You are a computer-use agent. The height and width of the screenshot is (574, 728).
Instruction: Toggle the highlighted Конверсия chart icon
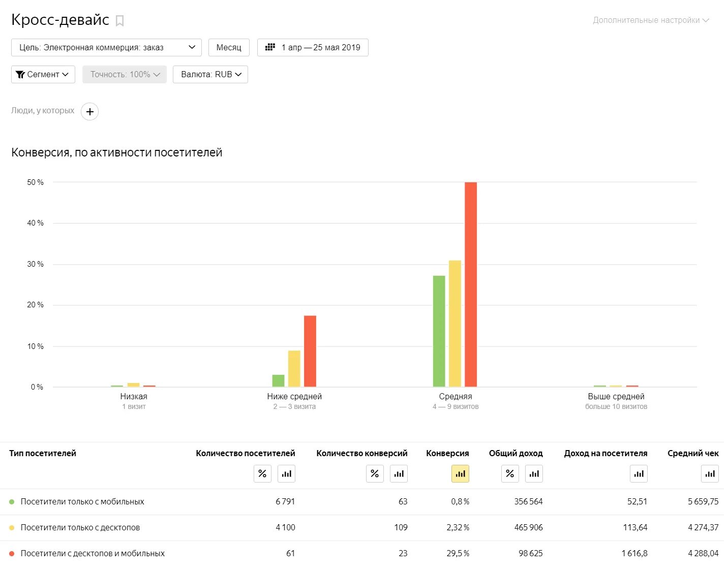461,473
